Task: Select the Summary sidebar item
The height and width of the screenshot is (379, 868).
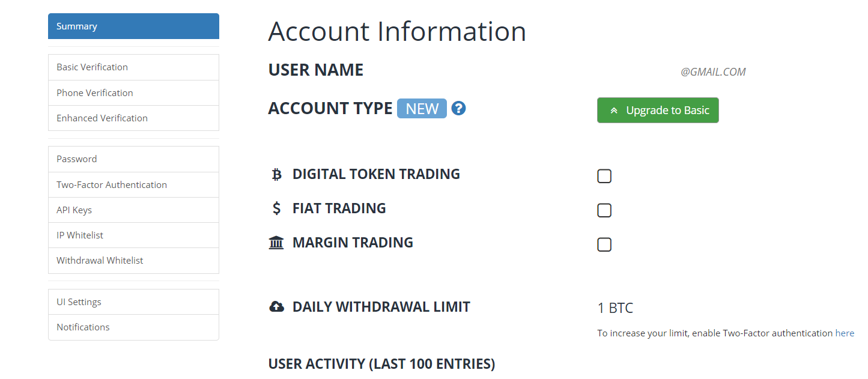Action: [133, 26]
